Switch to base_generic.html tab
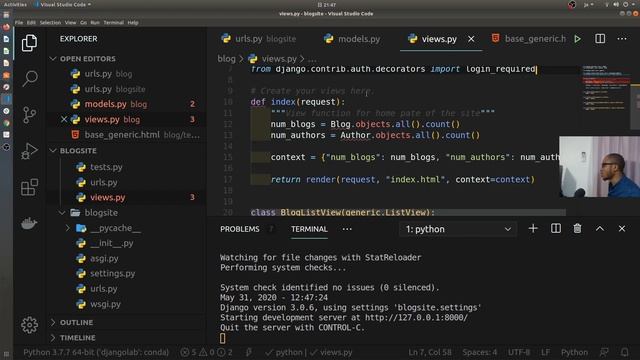The height and width of the screenshot is (360, 640). [529, 39]
